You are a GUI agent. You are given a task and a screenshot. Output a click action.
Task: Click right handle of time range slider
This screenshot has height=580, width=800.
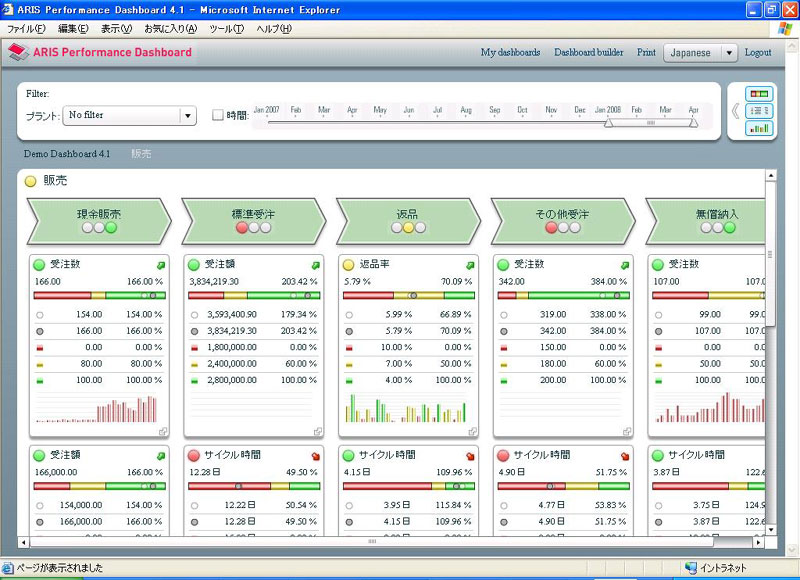tap(693, 122)
